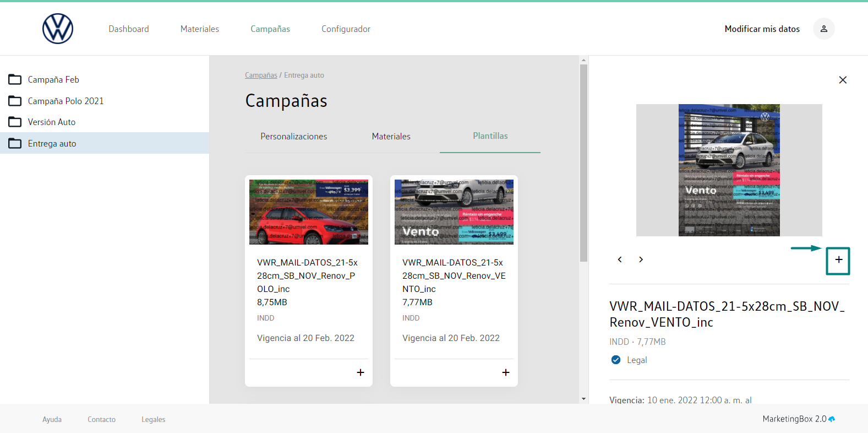Screen dimensions: 868x433
Task: Click the Campañas breadcrumb link
Action: (261, 75)
